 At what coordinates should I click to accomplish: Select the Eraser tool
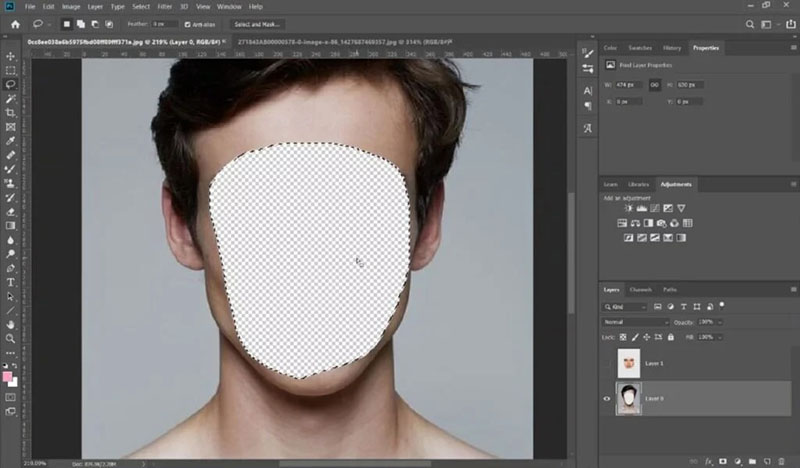(10, 212)
